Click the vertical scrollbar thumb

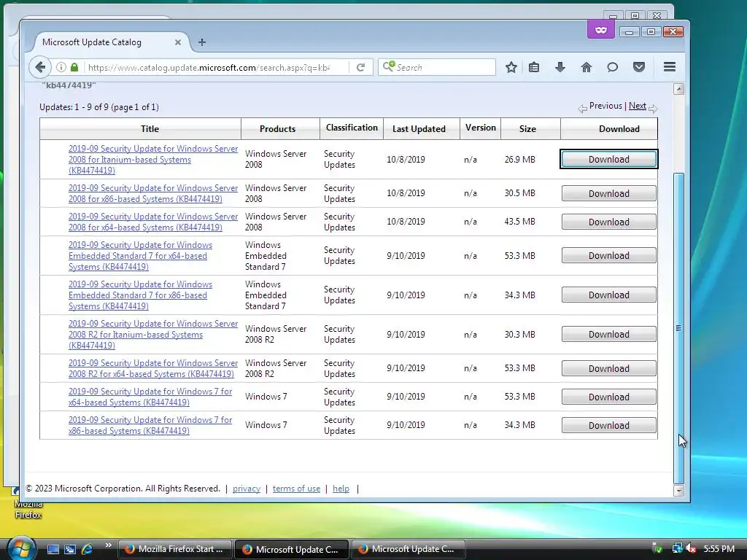tap(679, 328)
